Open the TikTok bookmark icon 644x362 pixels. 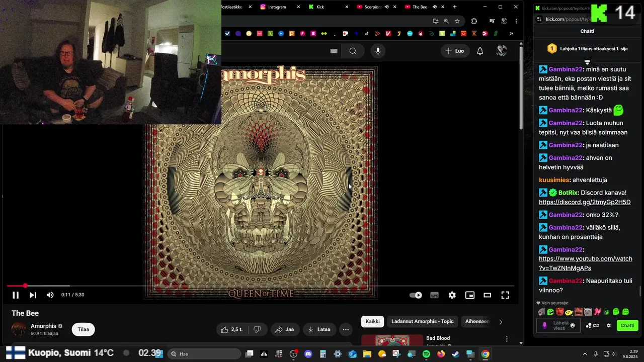pos(367,34)
